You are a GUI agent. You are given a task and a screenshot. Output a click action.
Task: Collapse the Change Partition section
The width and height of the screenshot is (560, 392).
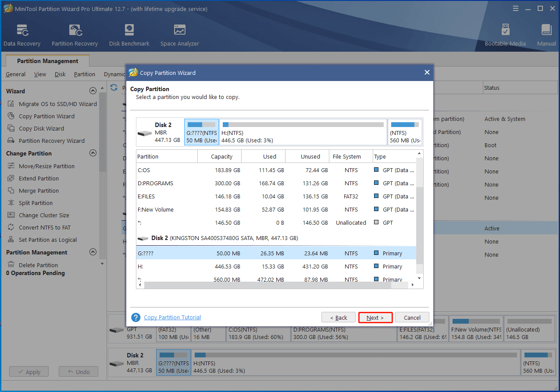coord(93,153)
